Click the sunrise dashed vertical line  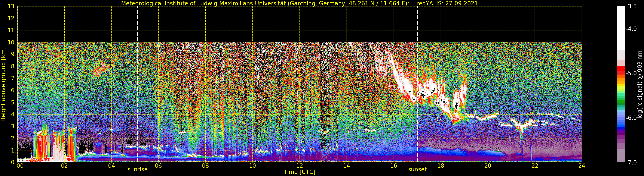click(x=138, y=84)
